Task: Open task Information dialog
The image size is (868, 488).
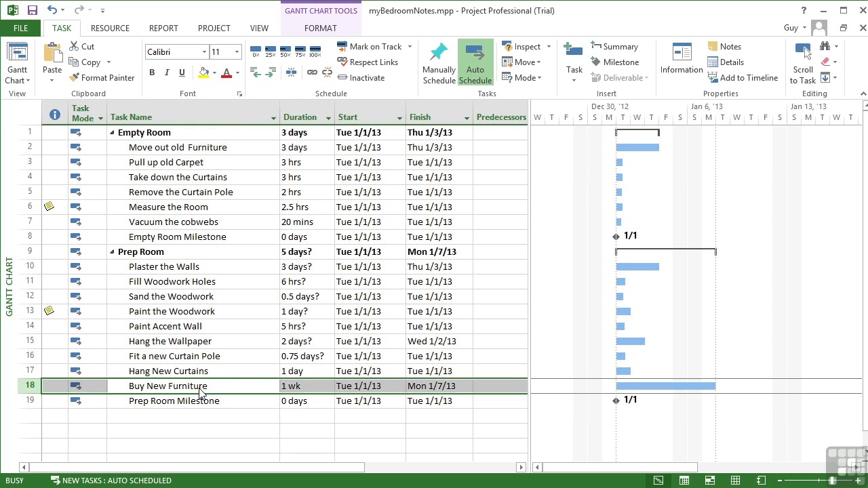Action: [x=682, y=59]
